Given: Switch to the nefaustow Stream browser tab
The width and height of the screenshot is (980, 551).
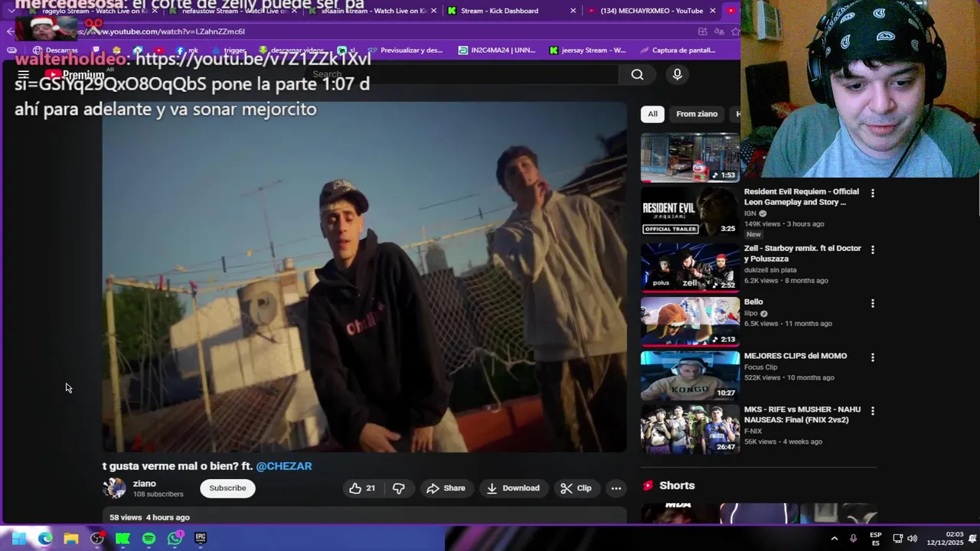Looking at the screenshot, I should coord(234,11).
